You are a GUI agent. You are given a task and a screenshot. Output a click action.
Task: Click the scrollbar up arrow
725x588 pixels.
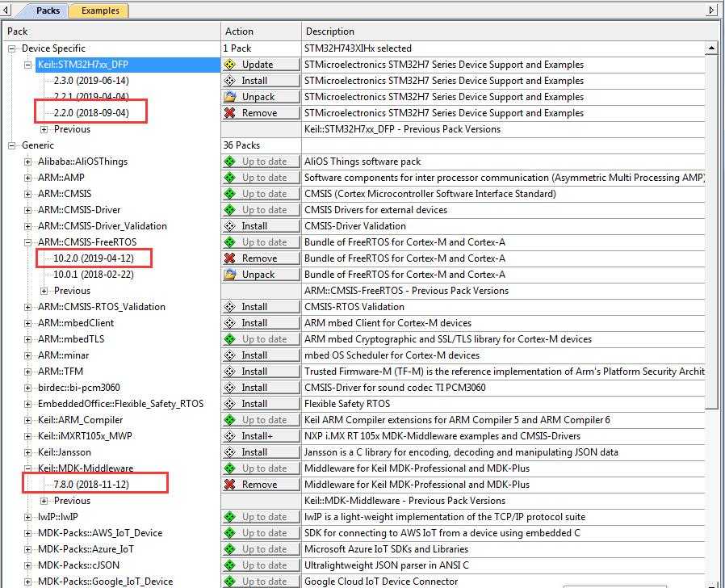[711, 48]
